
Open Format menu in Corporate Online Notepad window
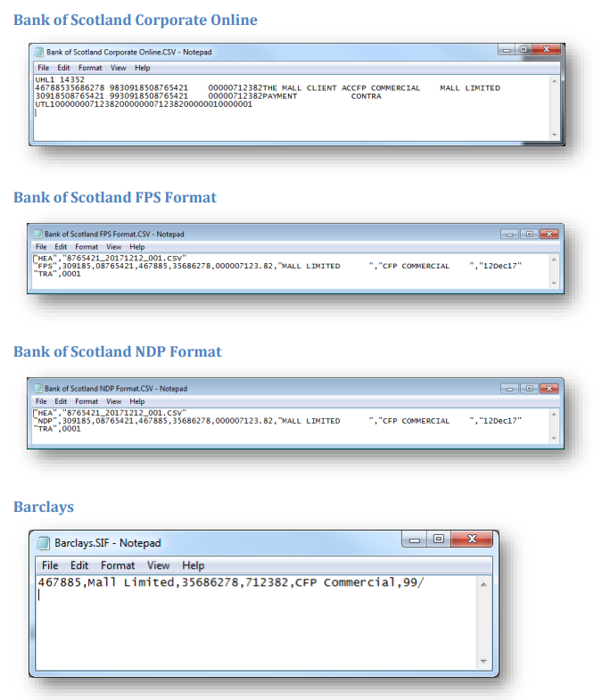pyautogui.click(x=90, y=68)
